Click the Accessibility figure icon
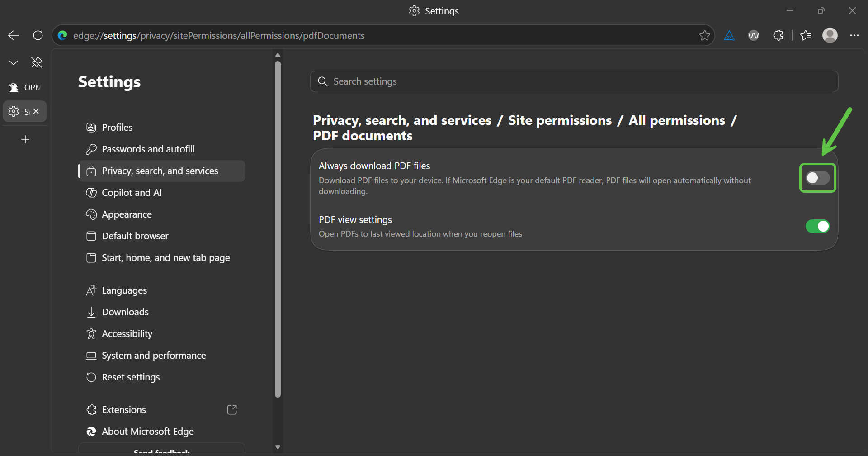This screenshot has height=456, width=868. 91,334
